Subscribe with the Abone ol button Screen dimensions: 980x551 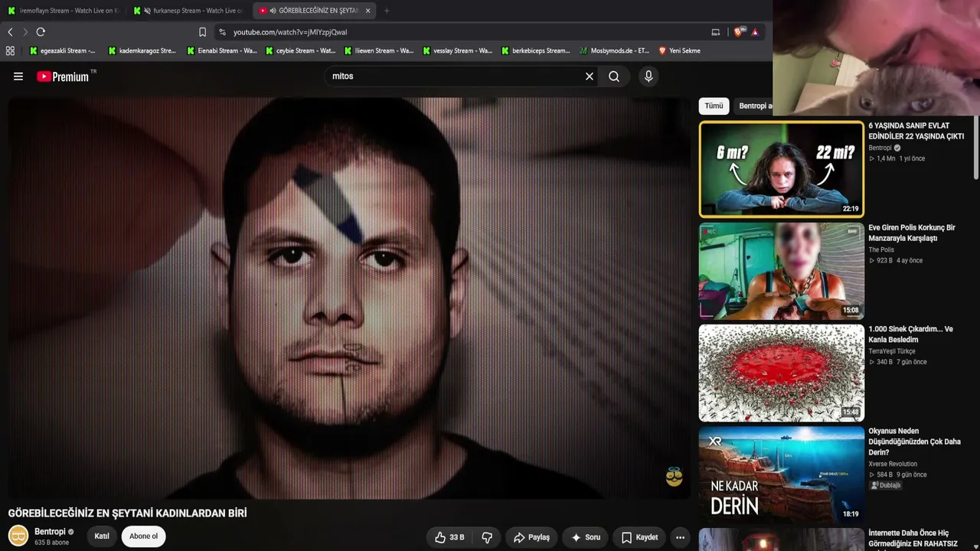[x=143, y=536]
